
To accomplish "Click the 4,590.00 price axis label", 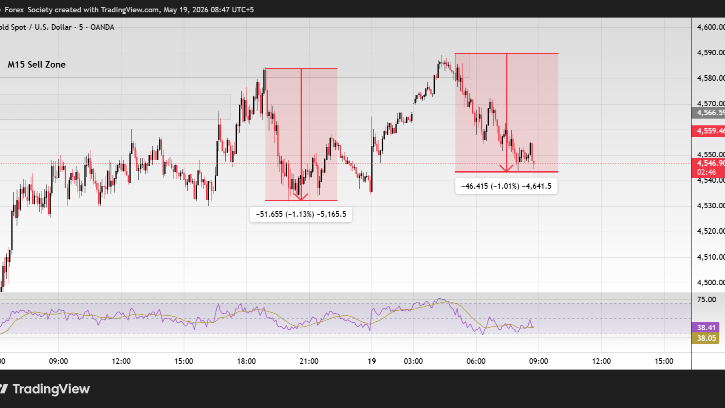I will (x=710, y=53).
